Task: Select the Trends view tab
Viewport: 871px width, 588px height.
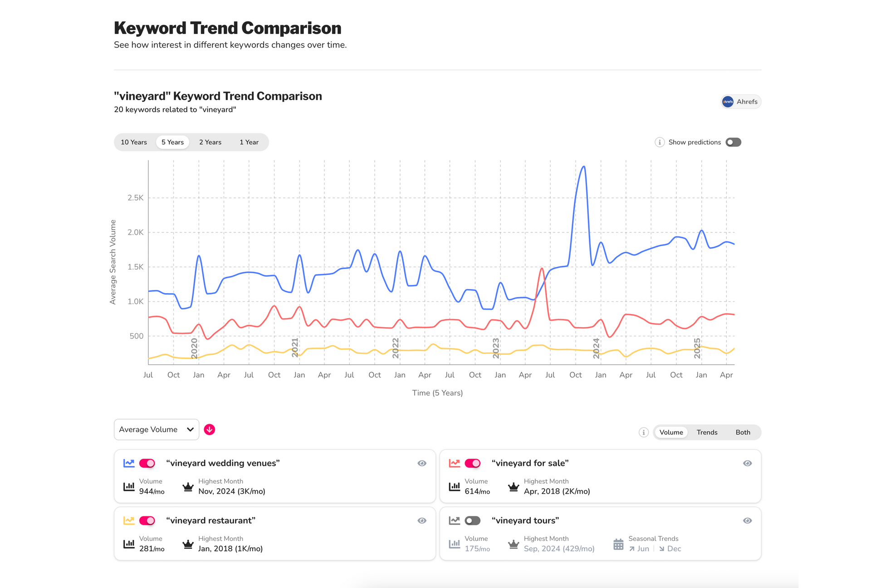Action: [707, 432]
